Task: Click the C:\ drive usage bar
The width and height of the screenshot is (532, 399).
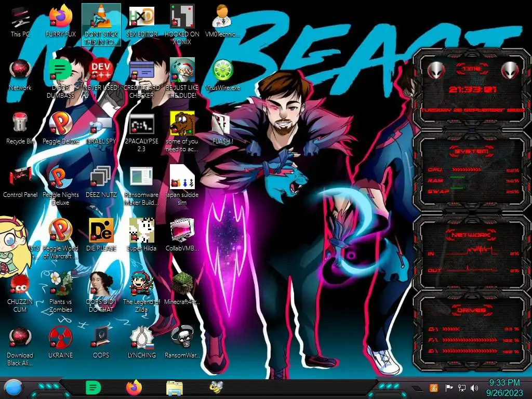Action: (x=451, y=329)
